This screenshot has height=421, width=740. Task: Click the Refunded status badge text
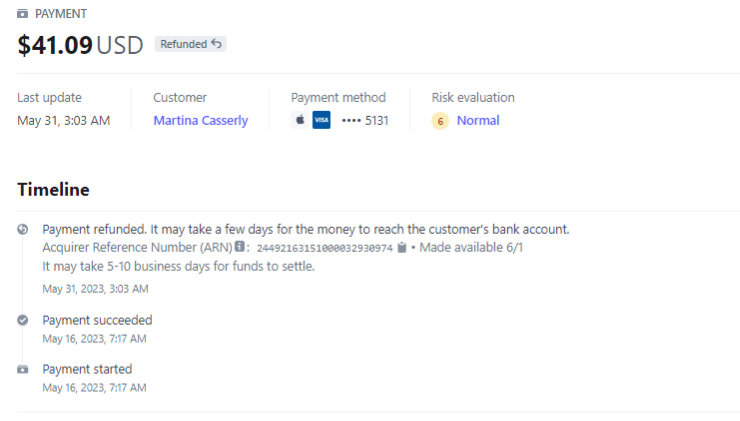[183, 44]
